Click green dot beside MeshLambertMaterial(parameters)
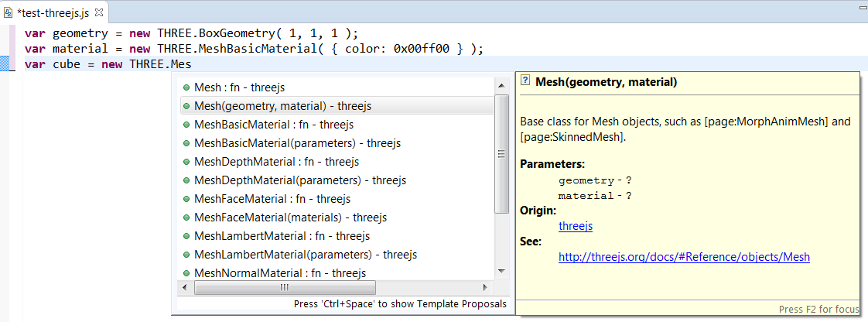 pos(186,255)
